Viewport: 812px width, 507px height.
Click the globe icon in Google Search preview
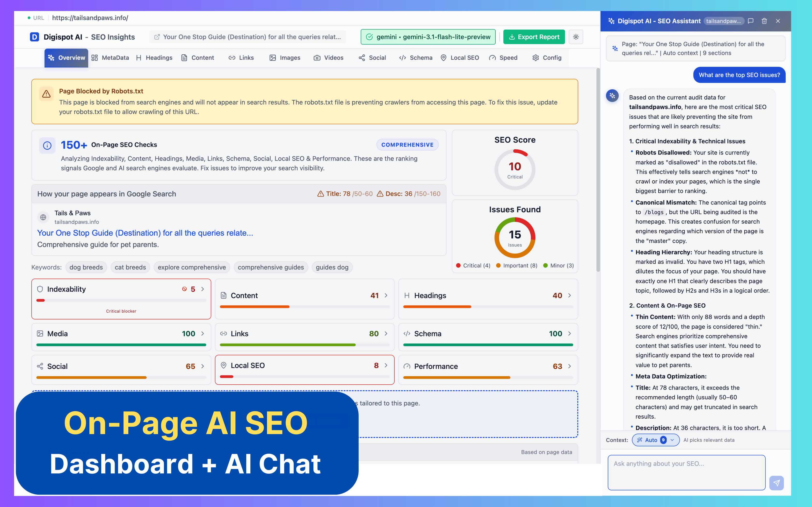pyautogui.click(x=43, y=217)
